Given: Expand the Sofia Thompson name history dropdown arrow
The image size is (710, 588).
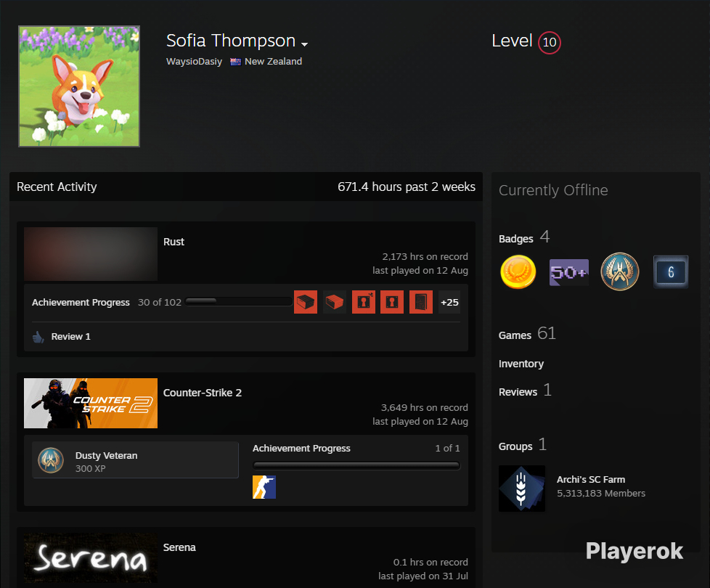Looking at the screenshot, I should pos(305,44).
